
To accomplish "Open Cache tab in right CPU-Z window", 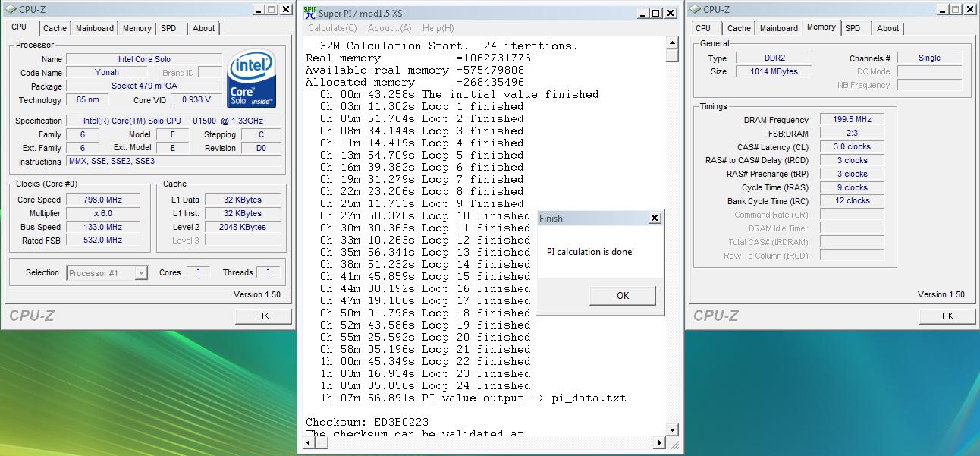I will [x=739, y=28].
